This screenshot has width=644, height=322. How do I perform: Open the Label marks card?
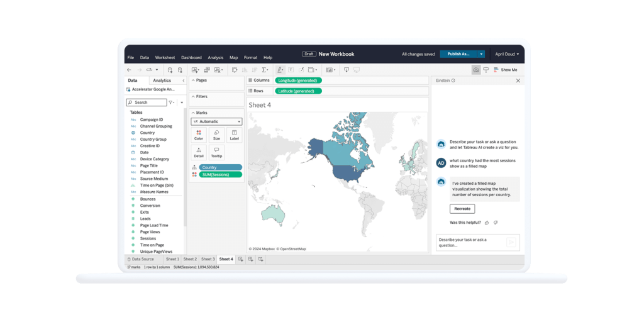[x=234, y=135]
